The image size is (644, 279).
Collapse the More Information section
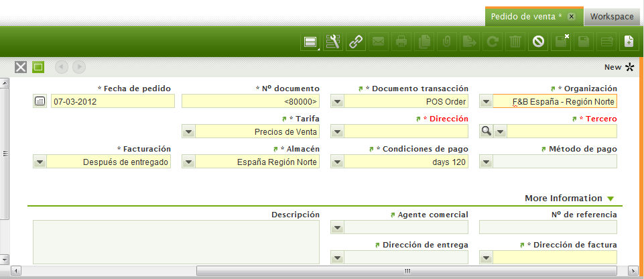(x=610, y=199)
